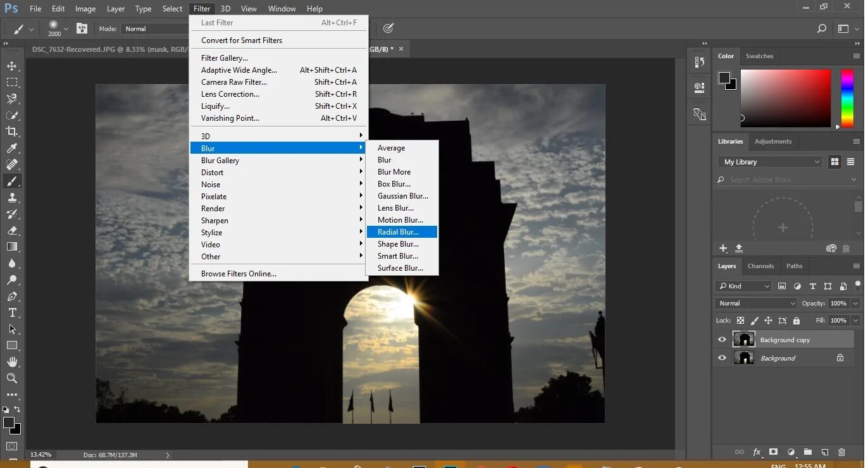Click the Create new layer icon

(824, 452)
